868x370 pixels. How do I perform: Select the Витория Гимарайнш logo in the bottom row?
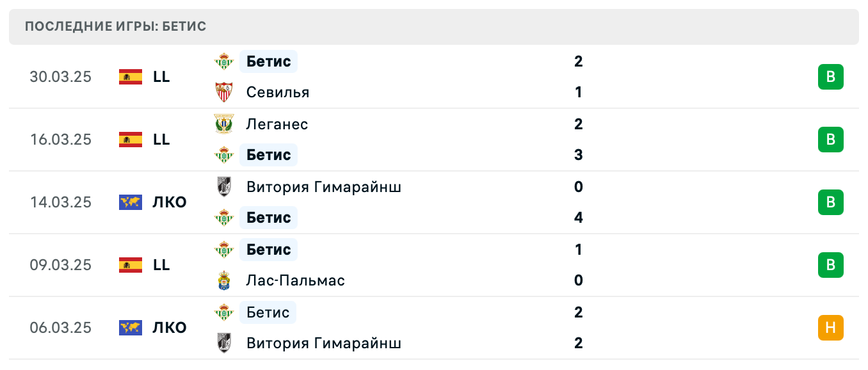(x=225, y=343)
